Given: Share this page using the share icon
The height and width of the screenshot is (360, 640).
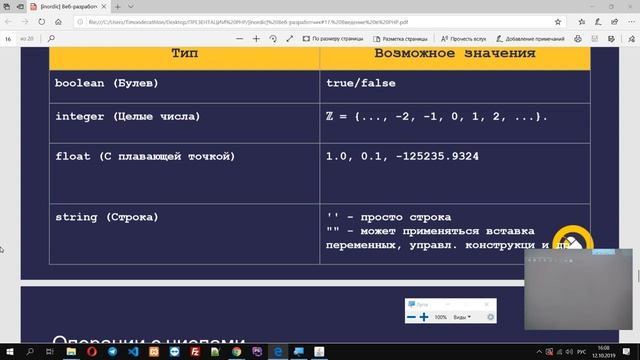Looking at the screenshot, I should coord(615,22).
